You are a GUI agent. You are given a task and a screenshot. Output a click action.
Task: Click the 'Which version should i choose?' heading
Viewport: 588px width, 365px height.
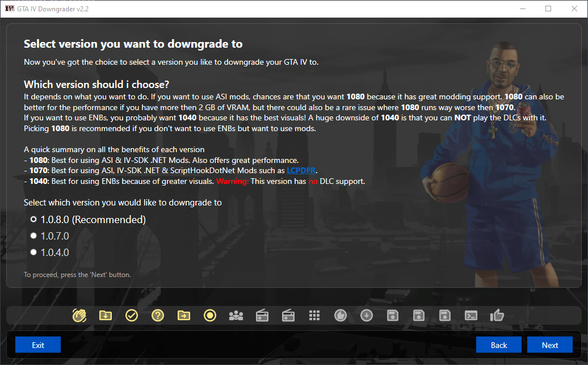(96, 85)
